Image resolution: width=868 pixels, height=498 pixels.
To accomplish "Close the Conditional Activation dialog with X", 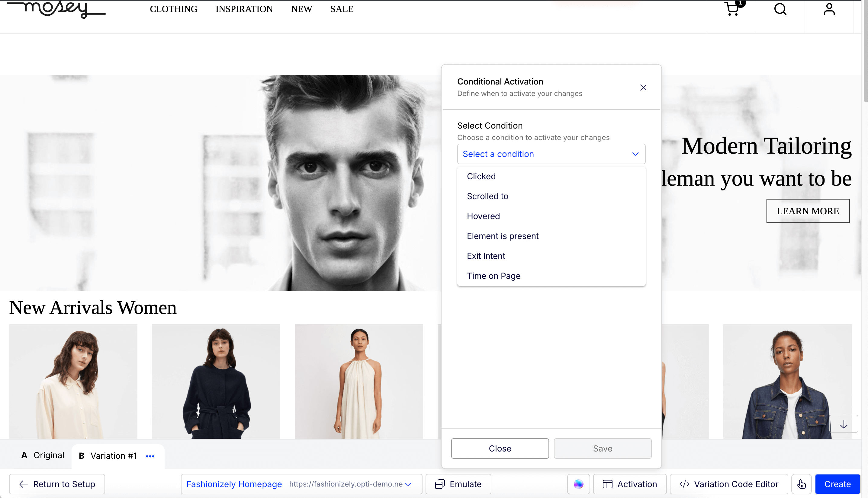I will [643, 88].
